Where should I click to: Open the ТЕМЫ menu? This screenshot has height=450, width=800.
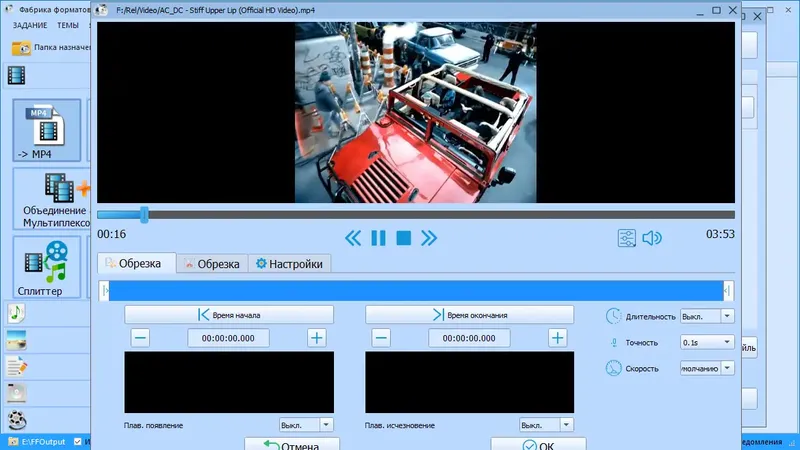pyautogui.click(x=68, y=25)
